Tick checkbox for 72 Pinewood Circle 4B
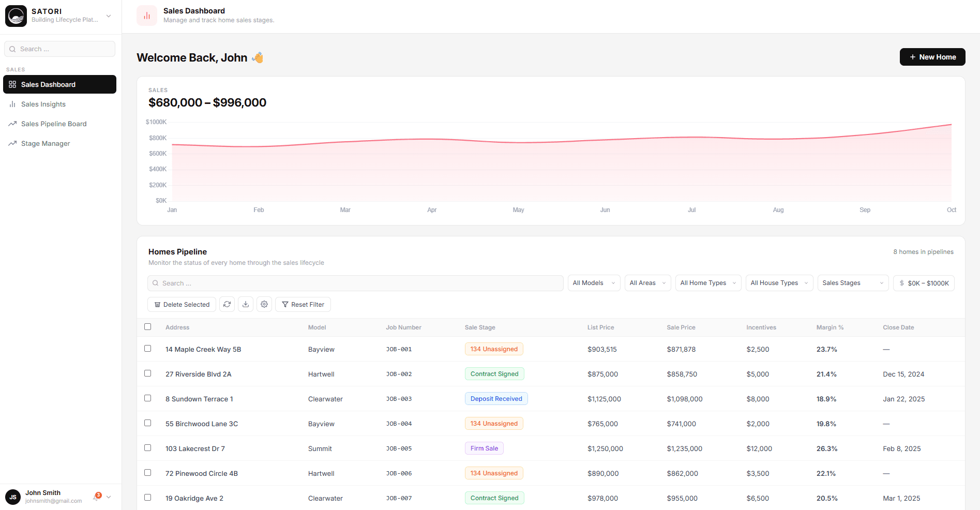This screenshot has width=980, height=510. (148, 473)
